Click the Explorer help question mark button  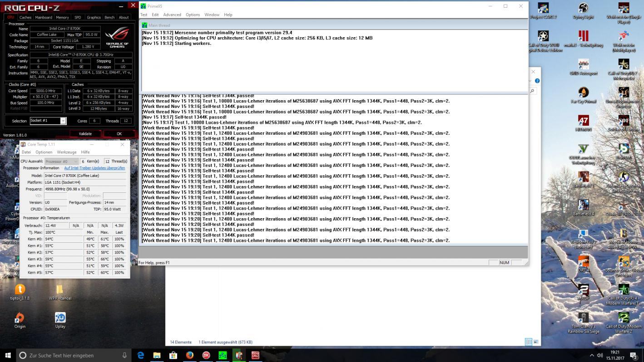click(537, 81)
